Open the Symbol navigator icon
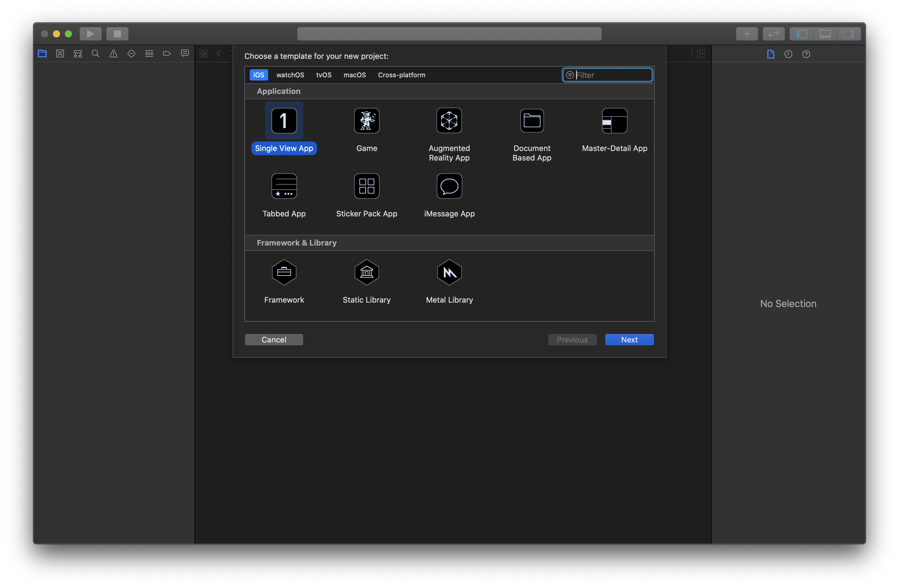 tap(78, 54)
